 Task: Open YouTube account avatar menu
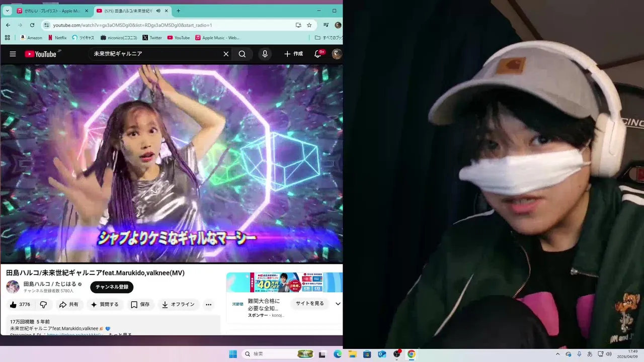[x=337, y=54]
